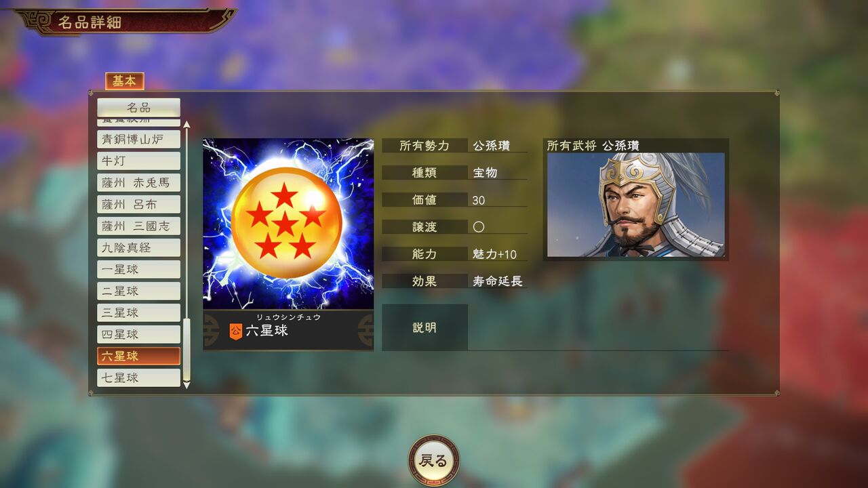Select 青銅博山炉 in the list
This screenshot has height=488, width=868.
pos(138,139)
